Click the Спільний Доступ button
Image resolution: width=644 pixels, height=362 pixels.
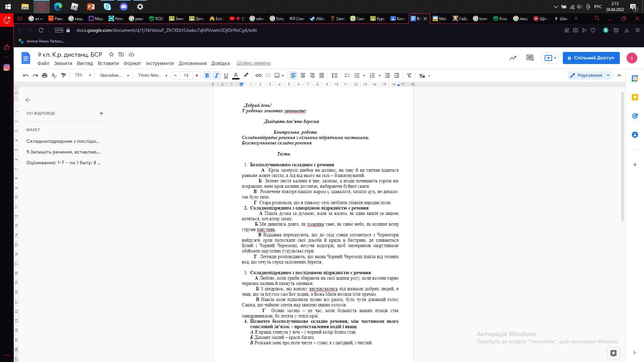tap(591, 58)
